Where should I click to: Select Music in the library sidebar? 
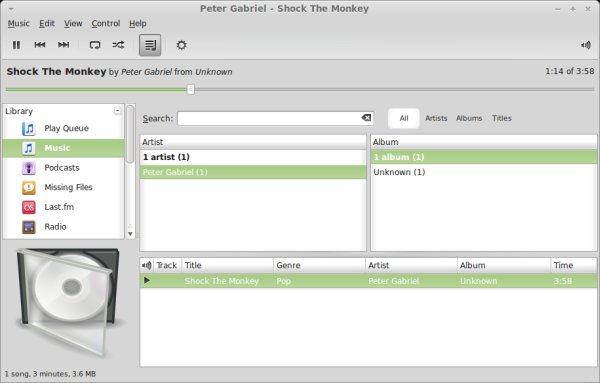[64, 148]
